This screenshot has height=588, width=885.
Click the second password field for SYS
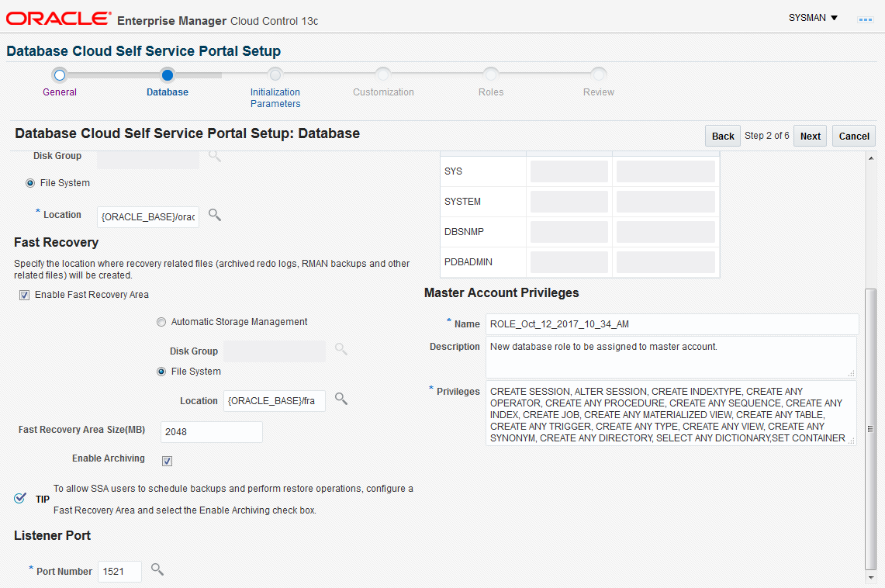(665, 171)
